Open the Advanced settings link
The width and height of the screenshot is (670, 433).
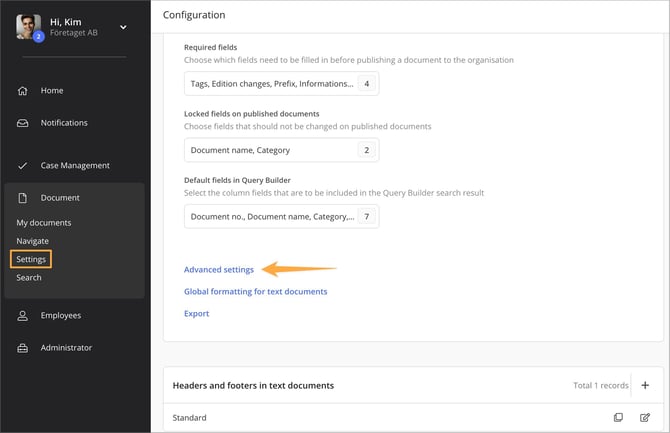218,270
